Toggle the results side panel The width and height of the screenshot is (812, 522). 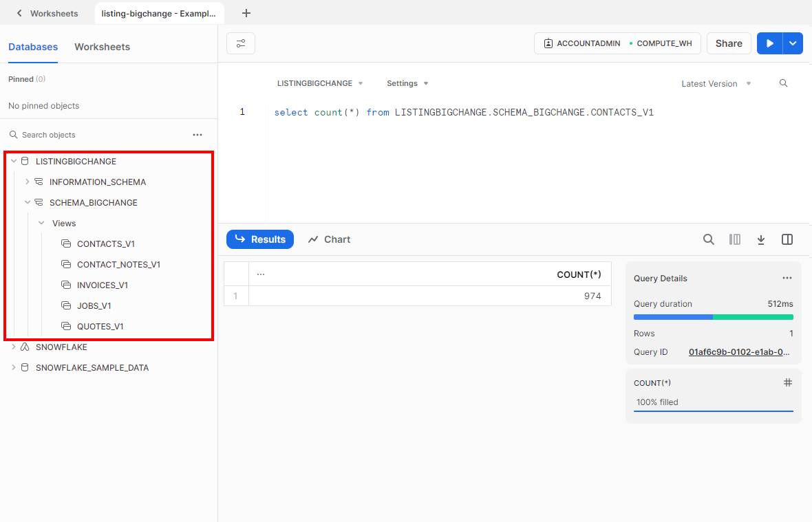(x=787, y=239)
